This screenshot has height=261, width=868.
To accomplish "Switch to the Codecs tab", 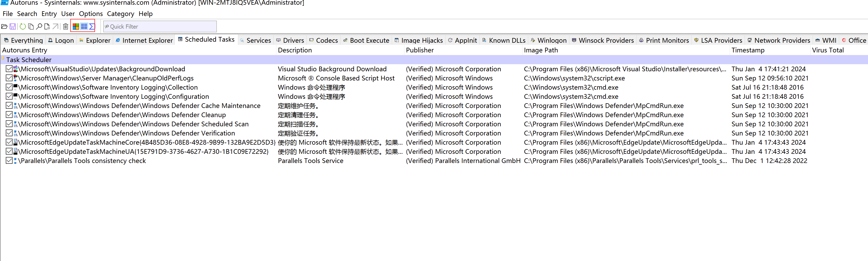I will [x=324, y=40].
